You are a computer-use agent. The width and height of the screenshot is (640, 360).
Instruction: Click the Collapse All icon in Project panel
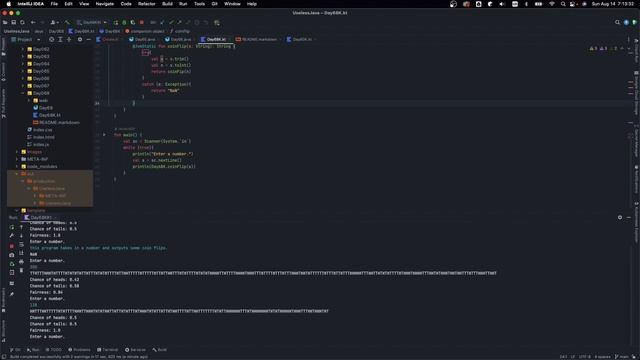[69, 40]
